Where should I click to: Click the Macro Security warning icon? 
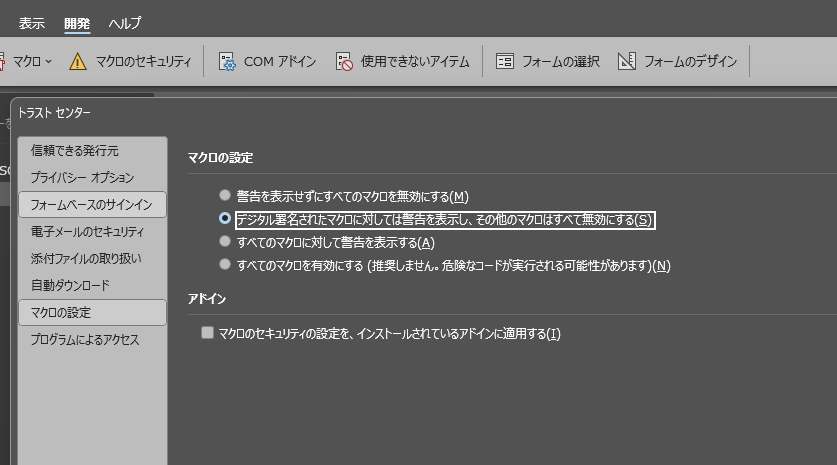(78, 61)
